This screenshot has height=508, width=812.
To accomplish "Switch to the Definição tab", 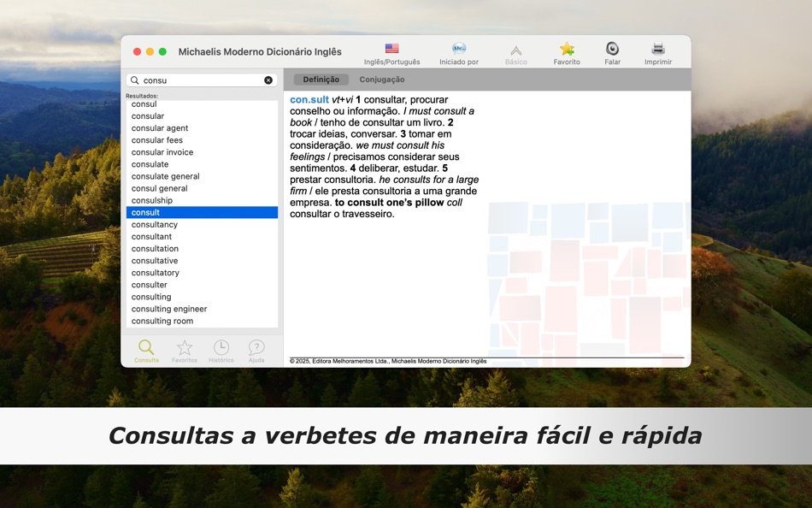I will click(321, 80).
